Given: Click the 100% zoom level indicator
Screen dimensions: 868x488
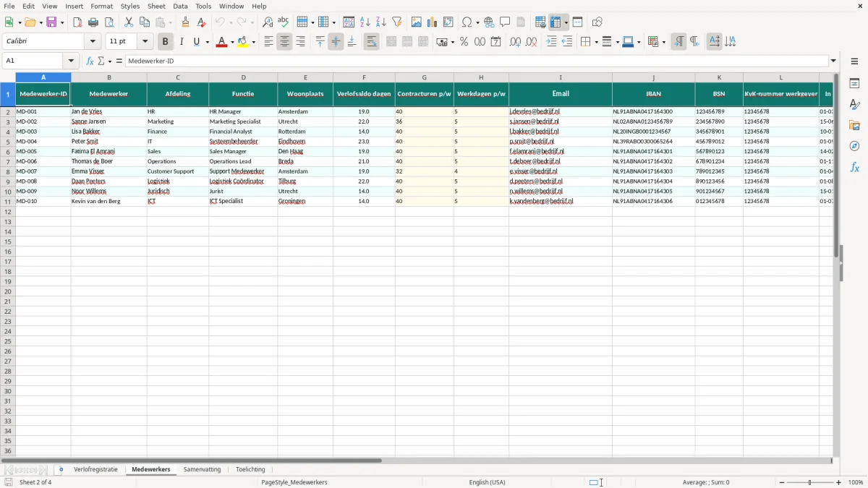Looking at the screenshot, I should click(856, 482).
